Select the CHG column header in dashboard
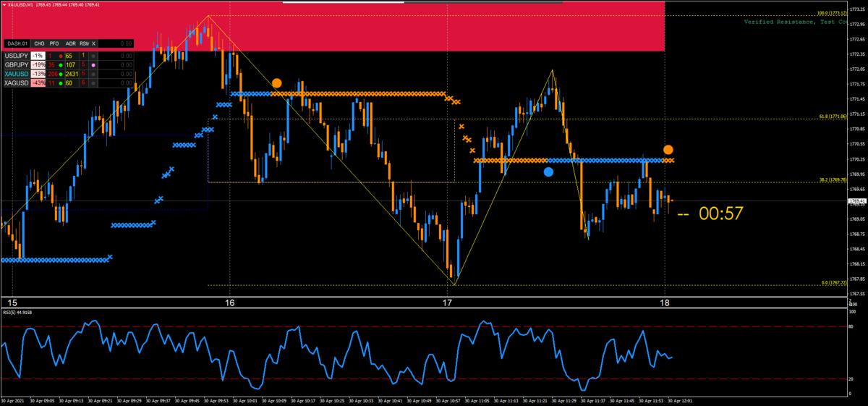Screen dimensions: 868x406 (x=39, y=43)
